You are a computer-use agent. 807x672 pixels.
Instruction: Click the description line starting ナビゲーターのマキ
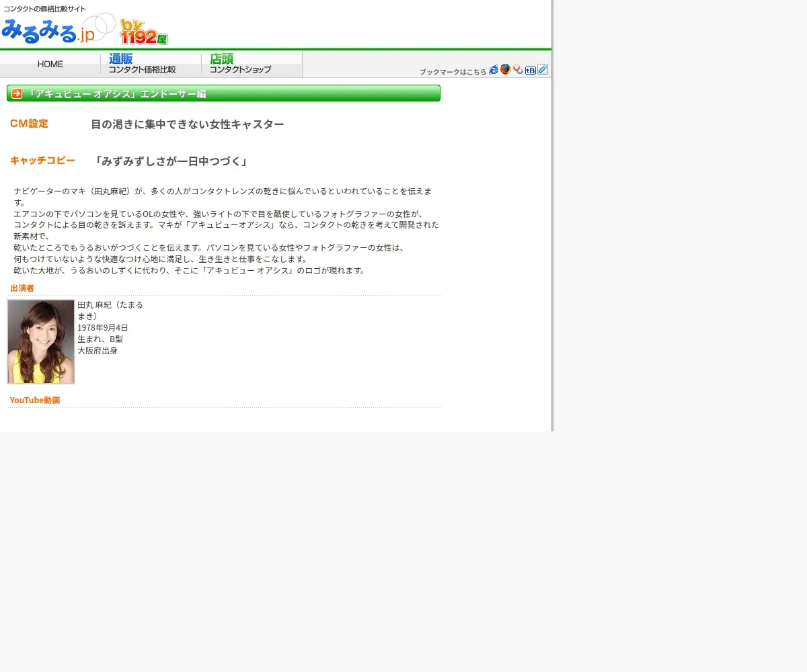pos(223,192)
